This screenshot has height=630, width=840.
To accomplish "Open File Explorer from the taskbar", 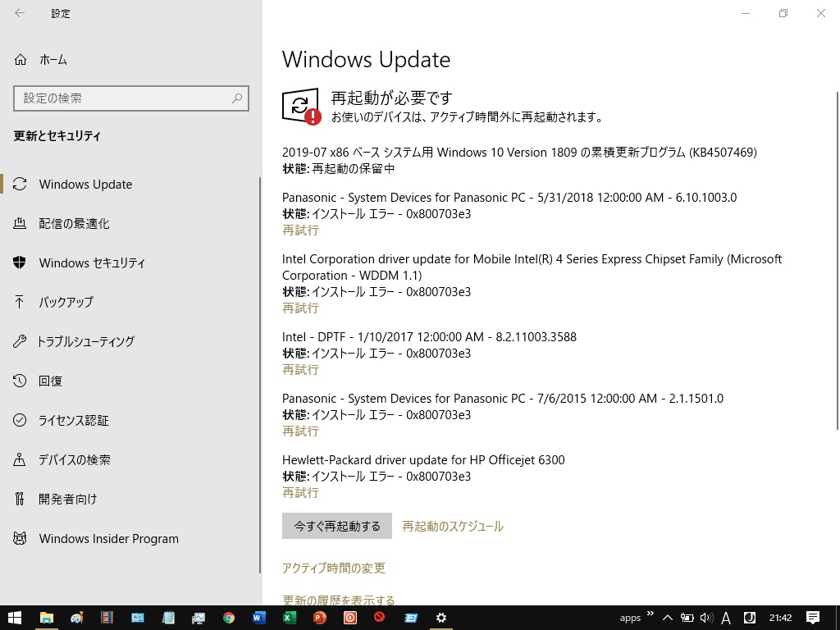I will coord(47,618).
